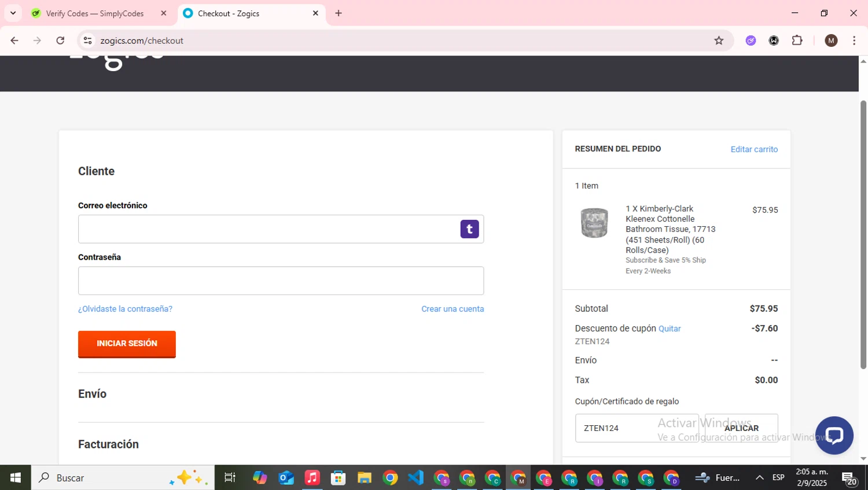Click the Kleenex Cottonelle product thumbnail
868x490 pixels.
coord(594,223)
